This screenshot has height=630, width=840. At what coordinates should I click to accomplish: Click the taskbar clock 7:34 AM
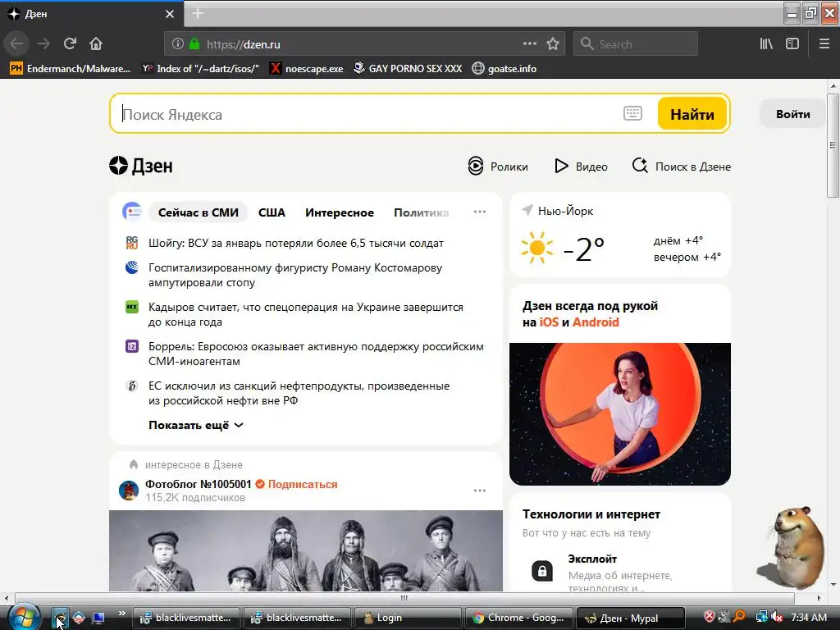(809, 617)
